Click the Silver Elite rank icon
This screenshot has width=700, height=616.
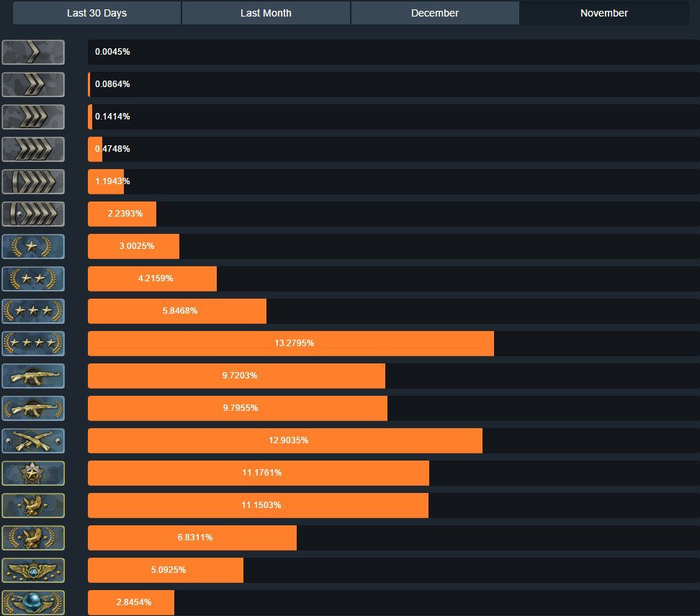[x=33, y=181]
